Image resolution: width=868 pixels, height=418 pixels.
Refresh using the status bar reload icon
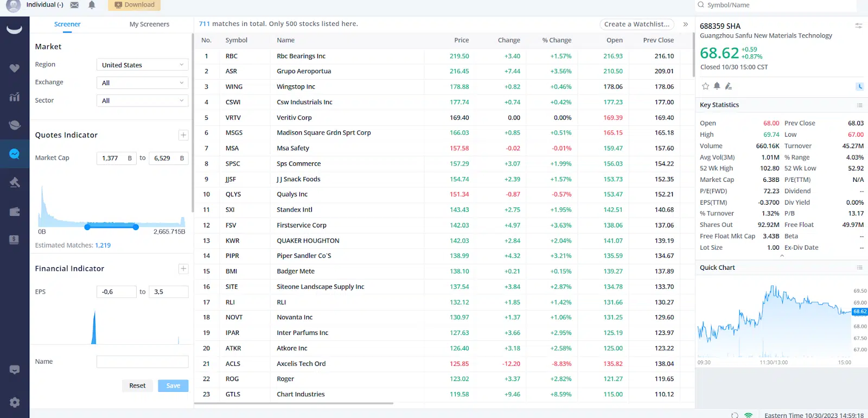click(735, 415)
